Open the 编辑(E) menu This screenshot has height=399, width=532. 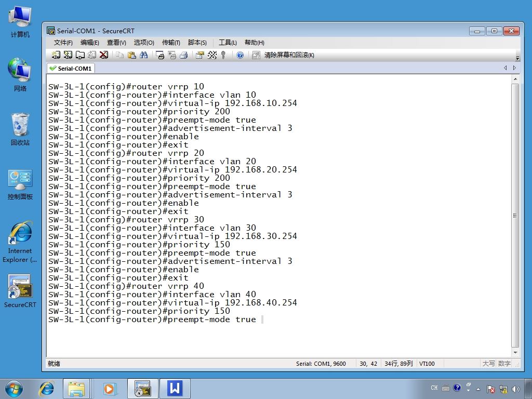click(x=89, y=43)
